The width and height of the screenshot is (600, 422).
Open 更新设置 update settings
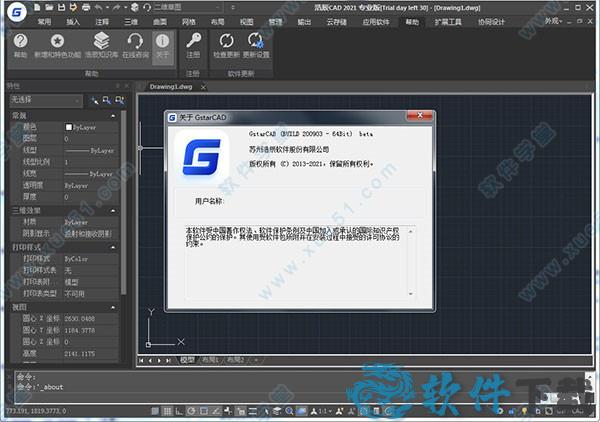[257, 42]
